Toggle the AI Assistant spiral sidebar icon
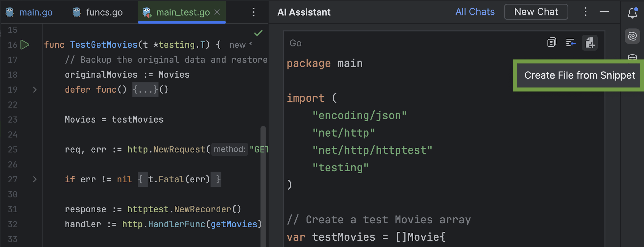The width and height of the screenshot is (644, 247). point(632,36)
